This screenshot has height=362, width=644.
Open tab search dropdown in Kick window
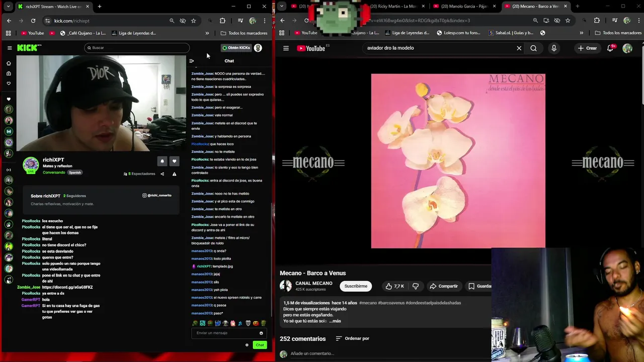[x=8, y=7]
